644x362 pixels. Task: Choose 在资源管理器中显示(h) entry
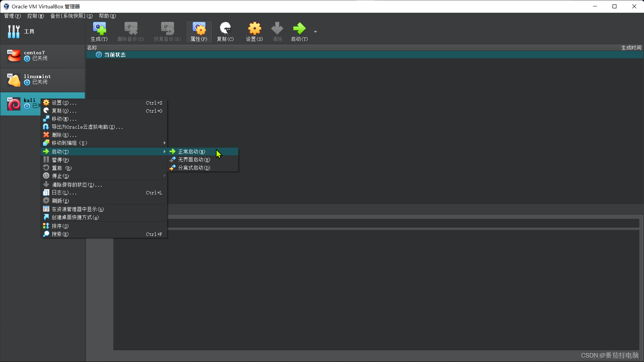[104, 209]
